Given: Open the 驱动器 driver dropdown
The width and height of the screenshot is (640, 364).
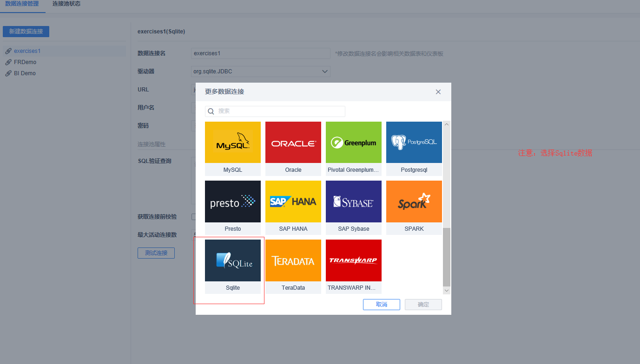Looking at the screenshot, I should (261, 71).
